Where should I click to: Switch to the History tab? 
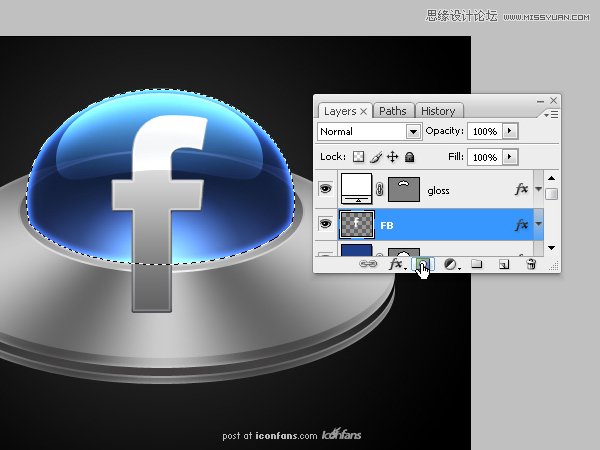(438, 111)
